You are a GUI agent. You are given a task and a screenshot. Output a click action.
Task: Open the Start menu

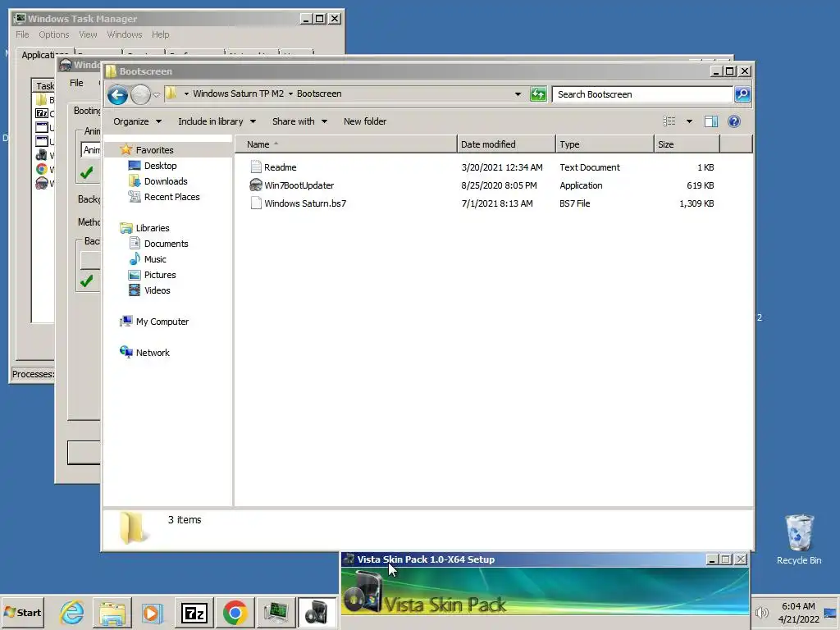click(x=22, y=612)
